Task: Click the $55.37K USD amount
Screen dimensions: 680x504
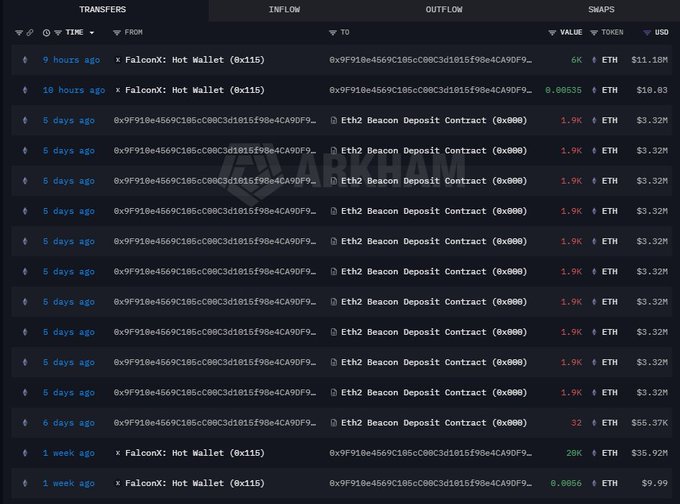Action: 649,423
